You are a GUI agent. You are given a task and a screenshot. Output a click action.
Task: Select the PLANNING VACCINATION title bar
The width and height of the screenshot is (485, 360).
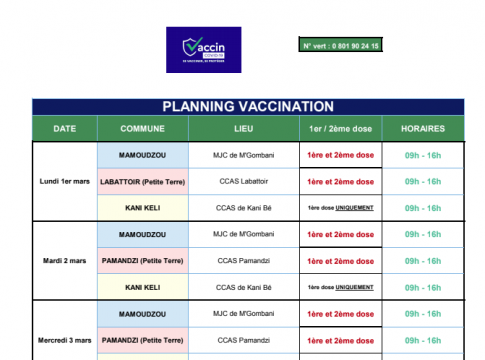click(x=248, y=107)
